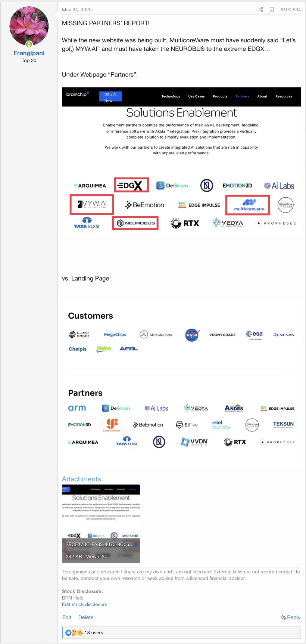This screenshot has height=644, width=306.
Task: Click the "Top 20" user title
Action: [29, 61]
